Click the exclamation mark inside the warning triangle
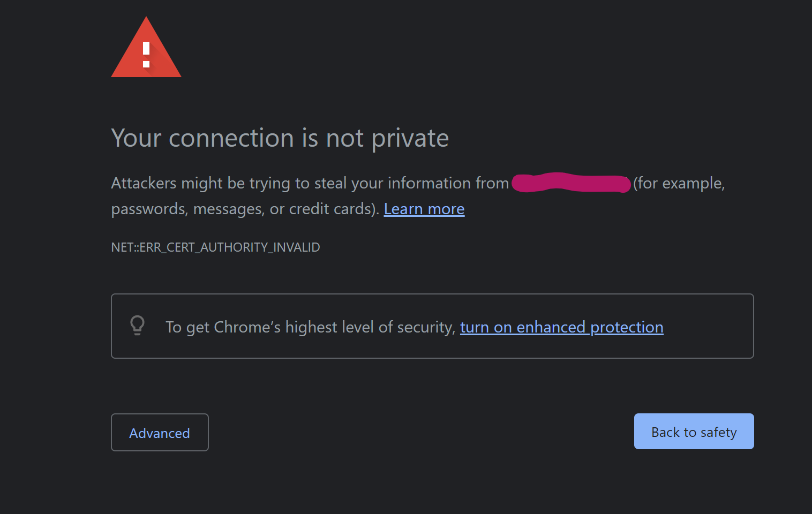Viewport: 812px width, 514px height. pos(146,54)
